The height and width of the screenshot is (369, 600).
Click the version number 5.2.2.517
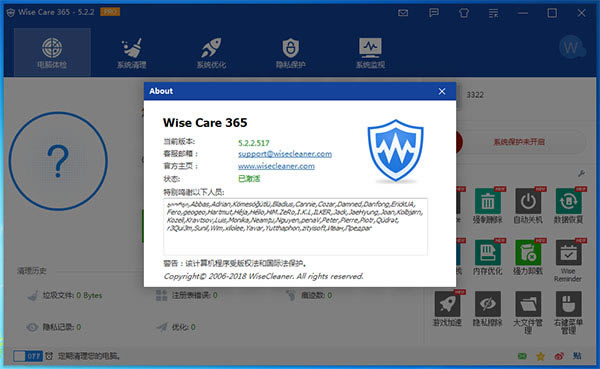(x=254, y=143)
